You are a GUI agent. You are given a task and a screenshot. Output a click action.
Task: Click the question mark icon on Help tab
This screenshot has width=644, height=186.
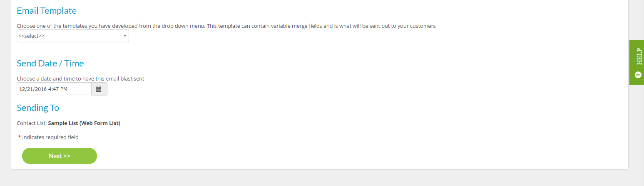[638, 75]
